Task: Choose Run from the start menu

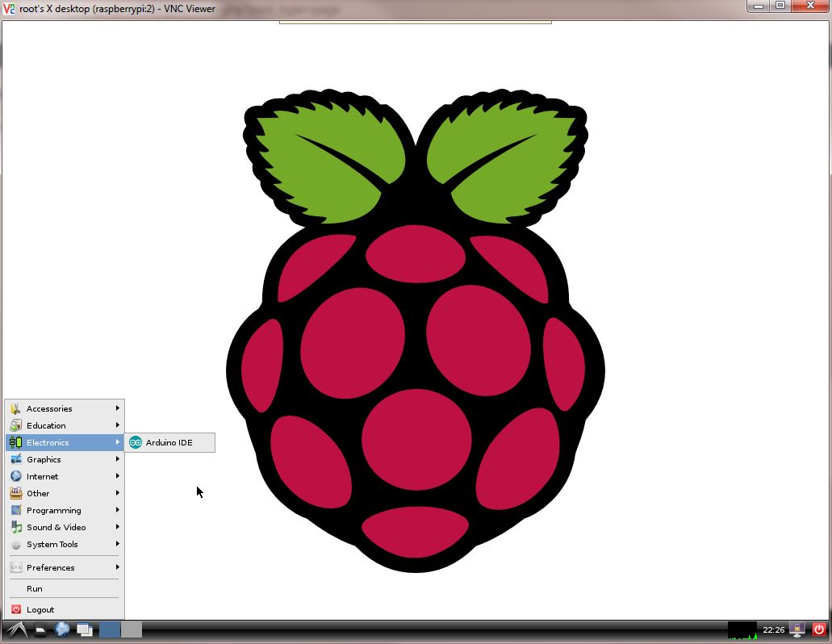Action: tap(65, 589)
